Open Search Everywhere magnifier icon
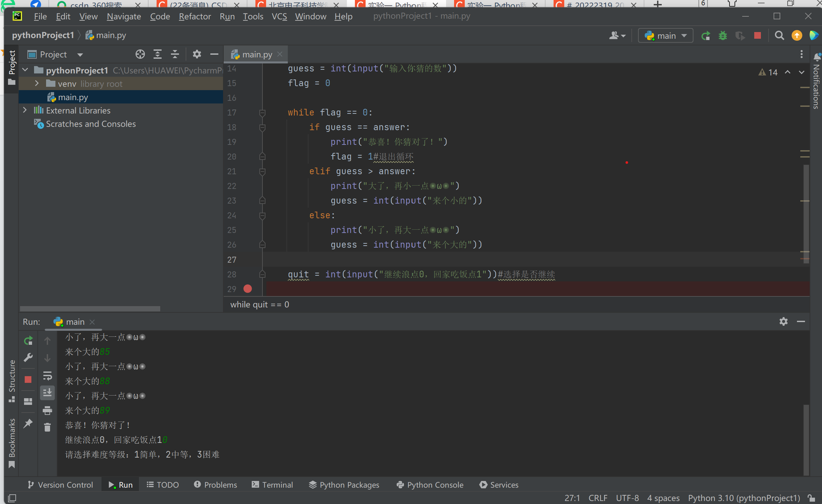The width and height of the screenshot is (822, 504). tap(779, 36)
